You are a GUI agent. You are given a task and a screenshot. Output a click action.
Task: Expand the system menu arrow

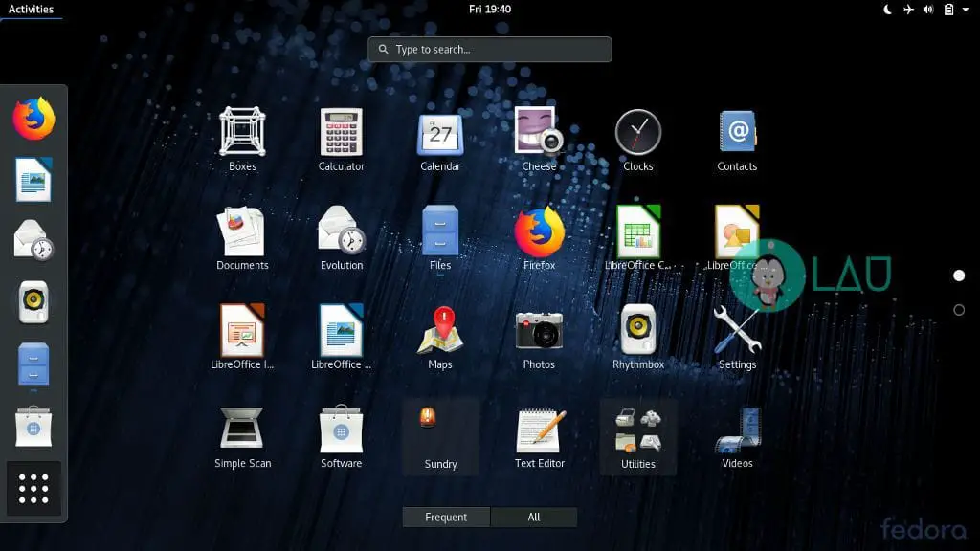pyautogui.click(x=966, y=10)
